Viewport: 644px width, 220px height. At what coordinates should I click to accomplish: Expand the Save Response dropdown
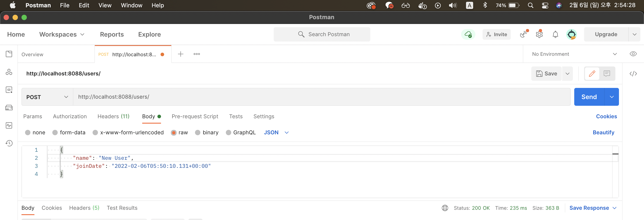point(593,208)
